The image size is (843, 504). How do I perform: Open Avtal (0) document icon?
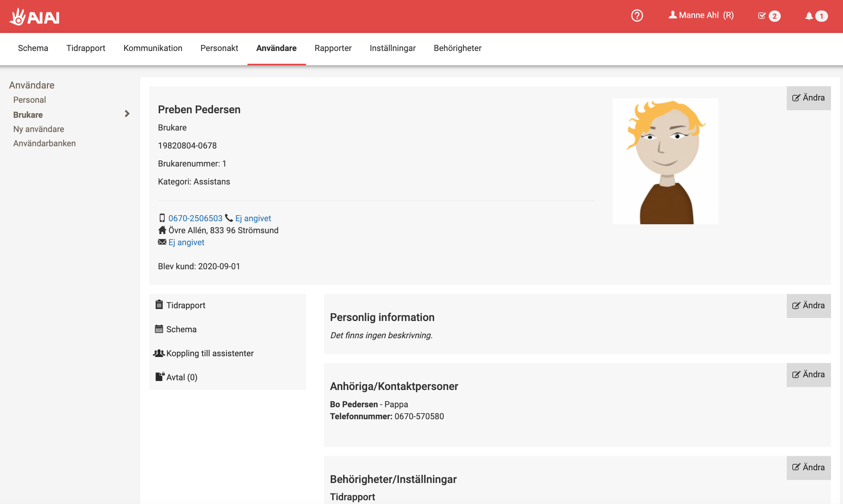177,377
